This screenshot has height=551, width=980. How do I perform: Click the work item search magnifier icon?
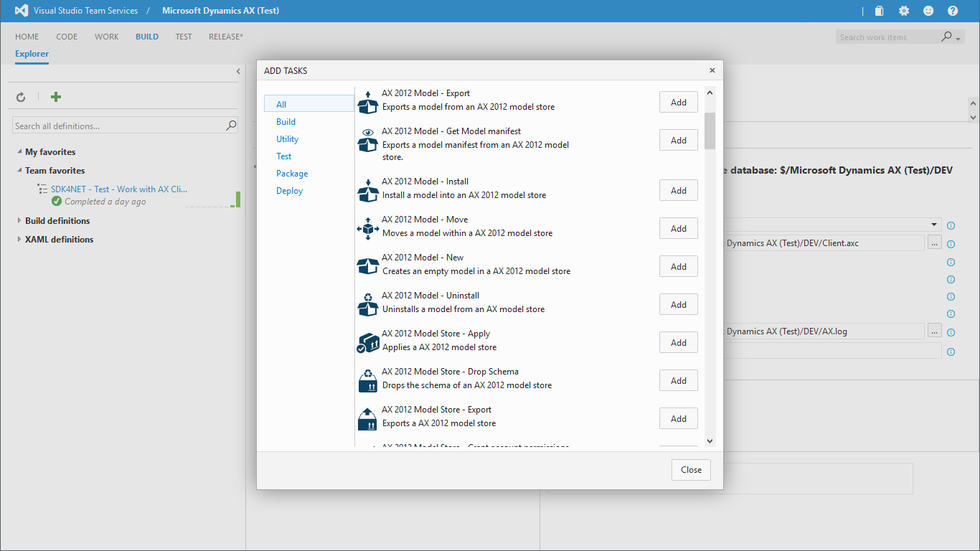pyautogui.click(x=947, y=37)
